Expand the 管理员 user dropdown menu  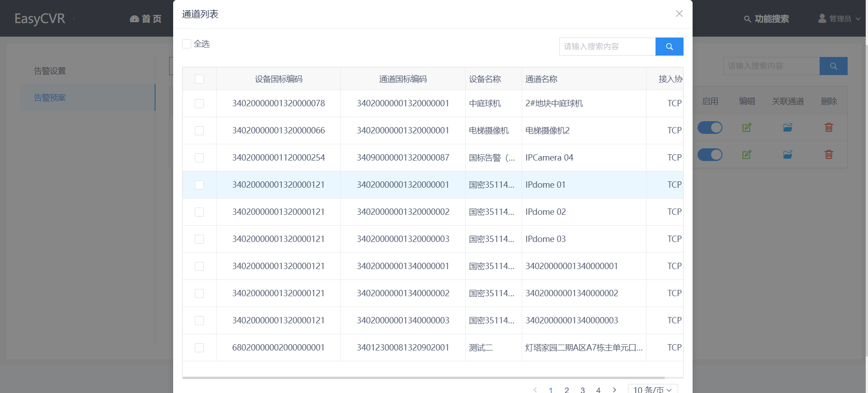tap(840, 19)
